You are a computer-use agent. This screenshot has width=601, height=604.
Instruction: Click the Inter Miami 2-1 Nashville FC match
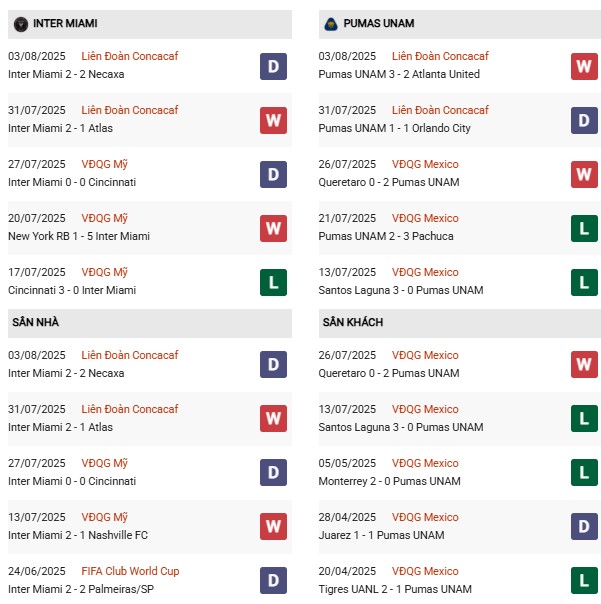(77, 535)
